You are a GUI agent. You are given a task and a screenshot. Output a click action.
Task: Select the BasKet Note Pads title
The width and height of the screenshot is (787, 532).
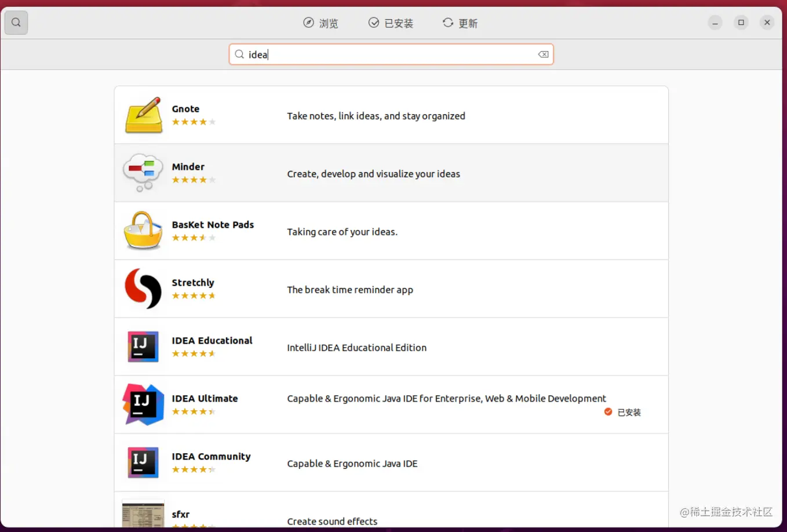pos(213,225)
